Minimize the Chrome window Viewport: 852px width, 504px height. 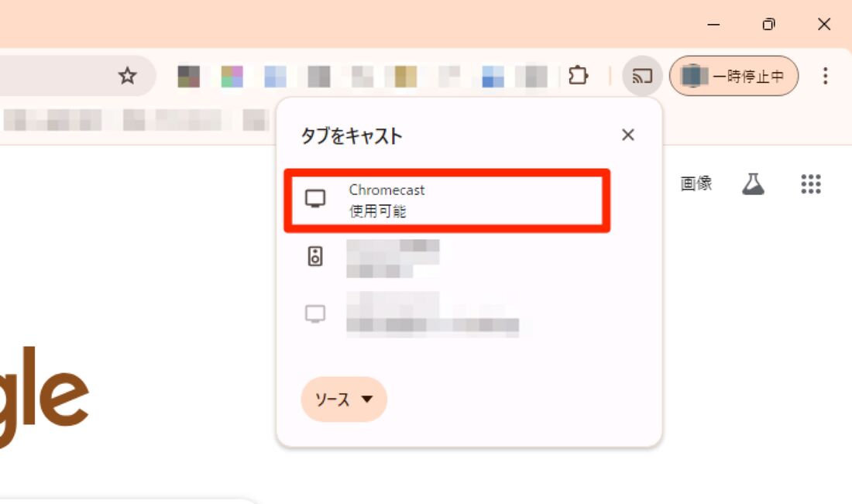point(713,25)
